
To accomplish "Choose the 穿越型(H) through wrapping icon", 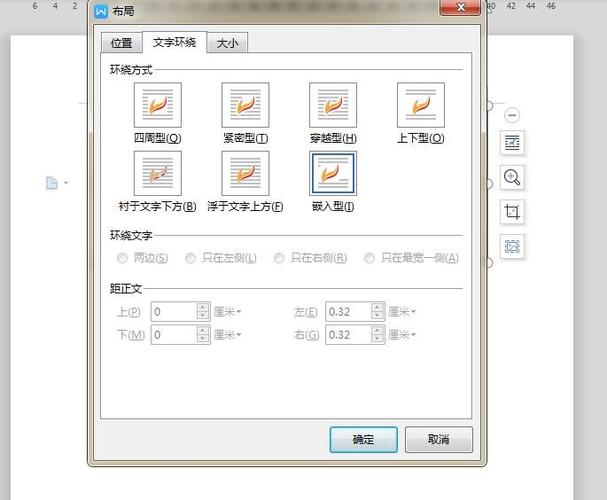I will pyautogui.click(x=333, y=105).
